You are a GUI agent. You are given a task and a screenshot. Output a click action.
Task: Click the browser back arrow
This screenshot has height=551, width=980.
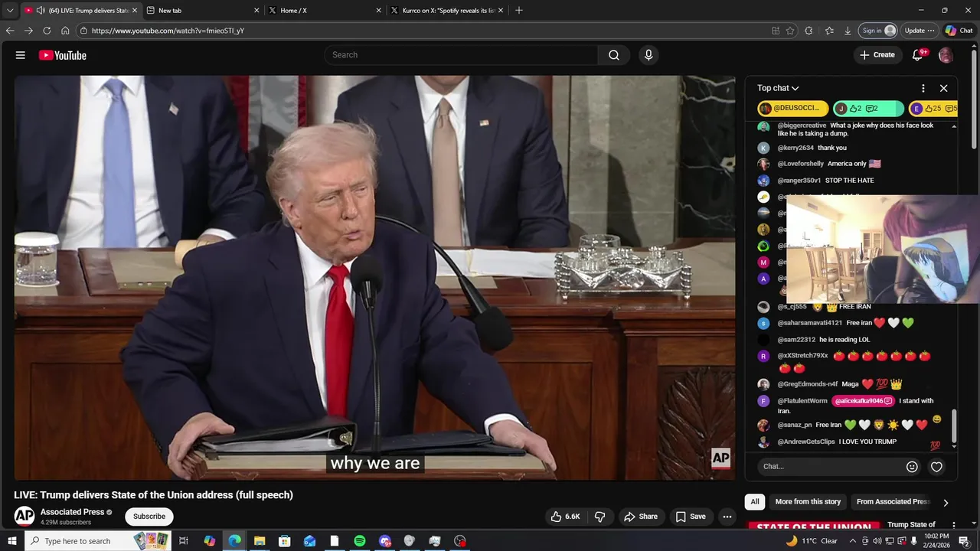(10, 31)
